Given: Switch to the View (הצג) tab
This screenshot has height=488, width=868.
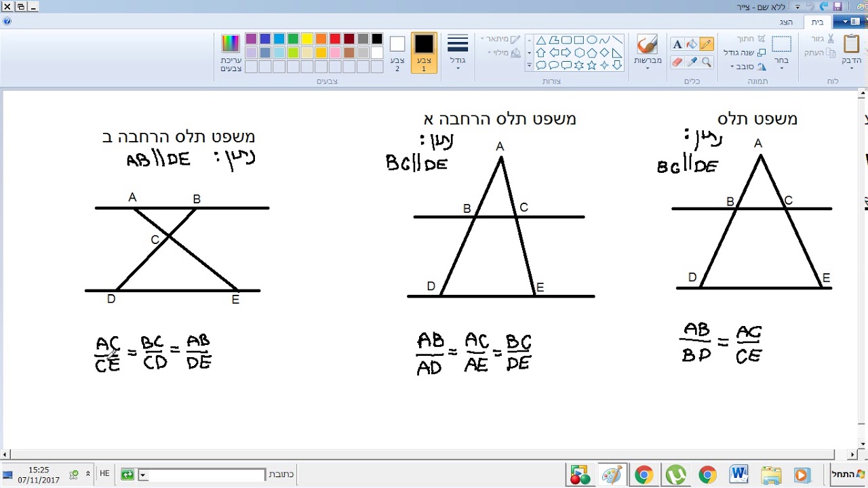Looking at the screenshot, I should (786, 22).
